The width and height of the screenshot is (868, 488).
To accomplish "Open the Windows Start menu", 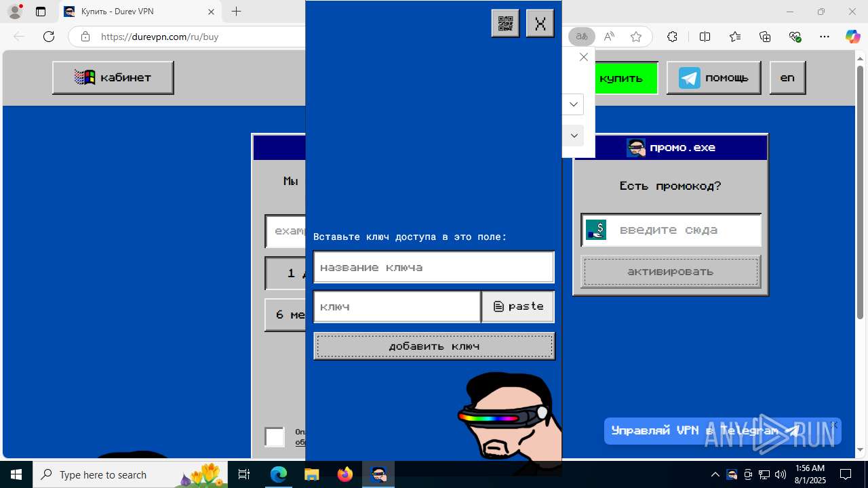I will (16, 474).
